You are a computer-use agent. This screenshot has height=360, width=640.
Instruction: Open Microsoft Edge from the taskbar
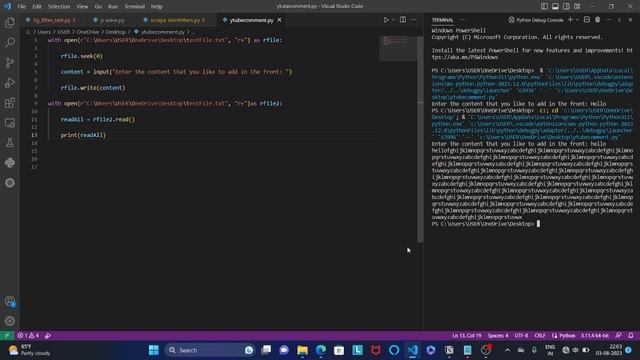(321, 350)
